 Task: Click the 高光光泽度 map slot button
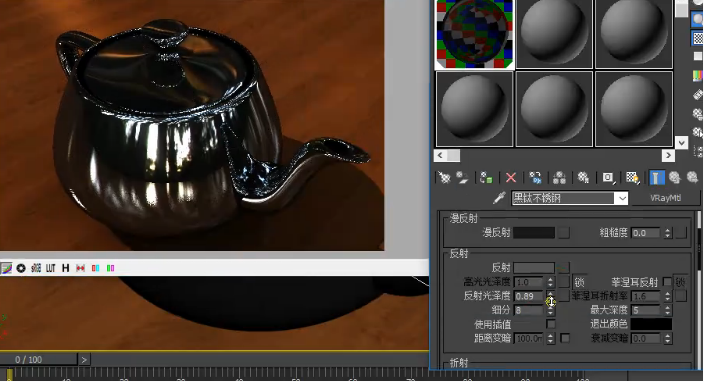(x=564, y=282)
